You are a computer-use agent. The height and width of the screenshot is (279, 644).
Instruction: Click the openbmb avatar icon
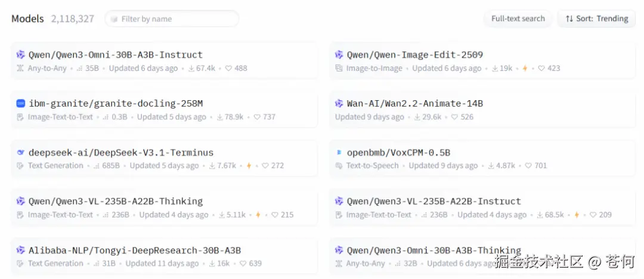[x=339, y=153]
